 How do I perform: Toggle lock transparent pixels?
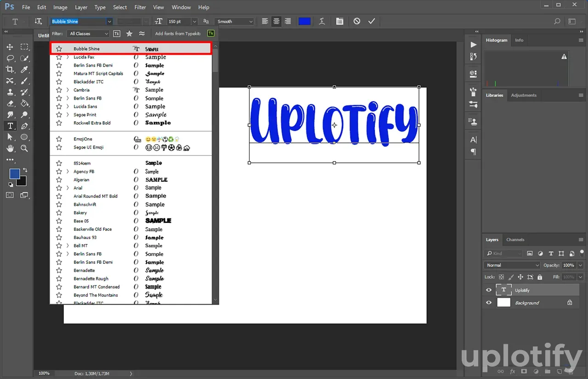point(501,277)
